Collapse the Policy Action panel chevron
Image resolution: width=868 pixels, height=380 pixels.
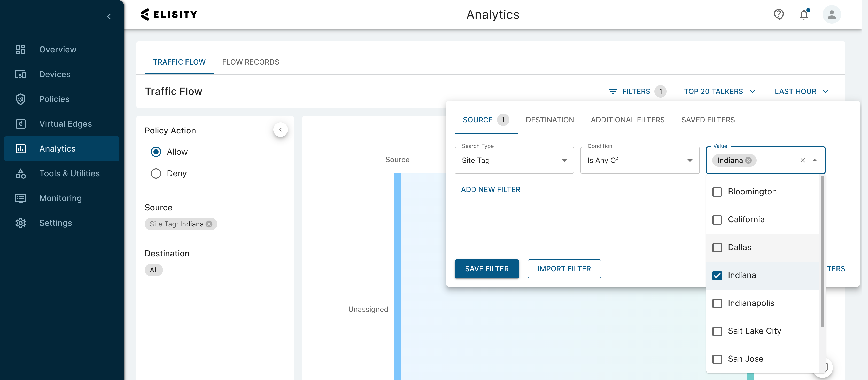coord(280,130)
